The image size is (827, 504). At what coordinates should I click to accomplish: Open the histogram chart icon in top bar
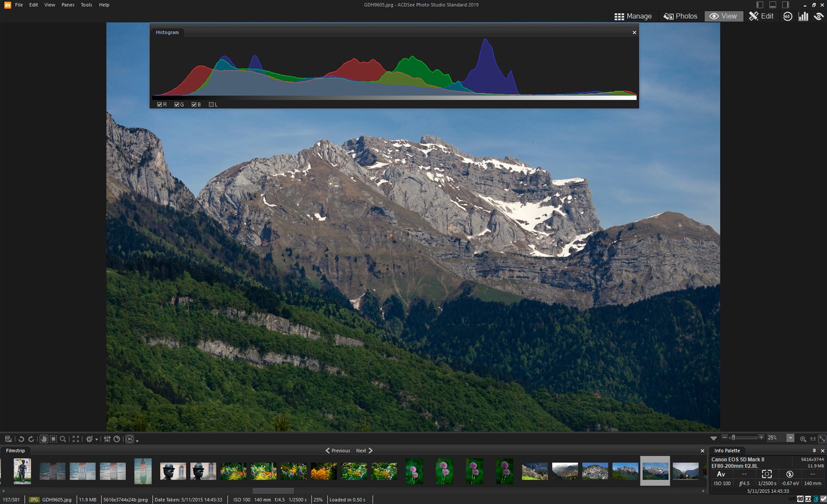tap(803, 16)
